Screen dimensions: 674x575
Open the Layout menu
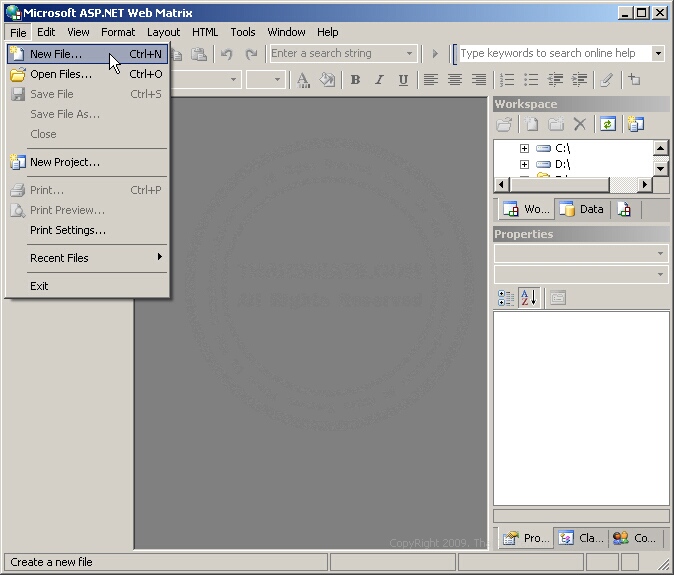tap(163, 32)
